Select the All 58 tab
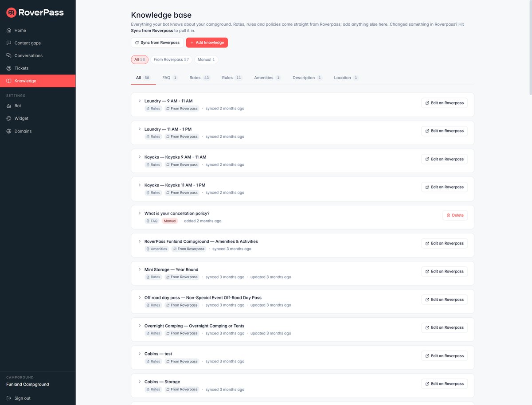 (x=143, y=78)
